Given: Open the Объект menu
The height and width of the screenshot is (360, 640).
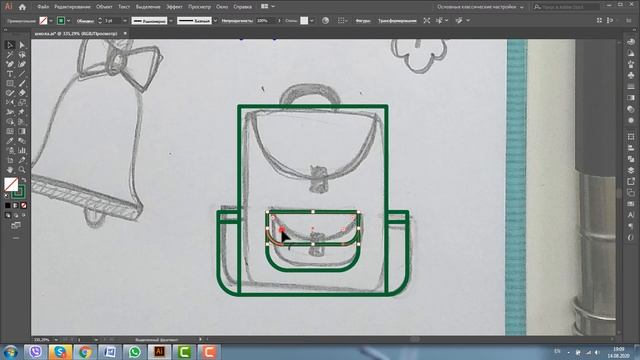Looking at the screenshot, I should tap(104, 7).
